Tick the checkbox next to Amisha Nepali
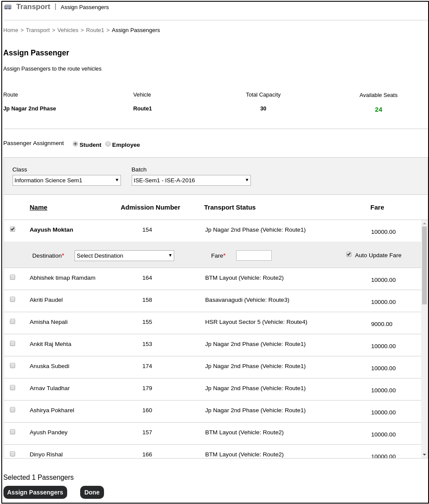The width and height of the screenshot is (429, 504). coord(13,321)
